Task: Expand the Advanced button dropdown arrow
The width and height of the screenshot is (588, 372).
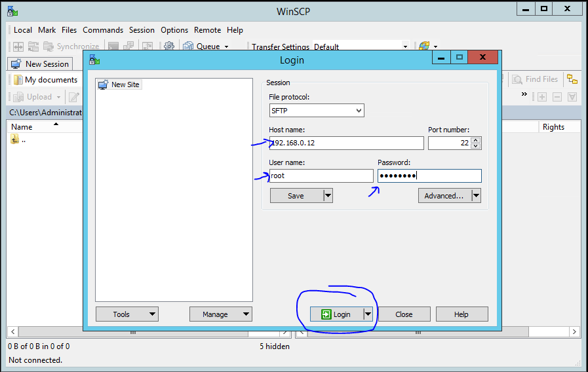Action: point(476,196)
